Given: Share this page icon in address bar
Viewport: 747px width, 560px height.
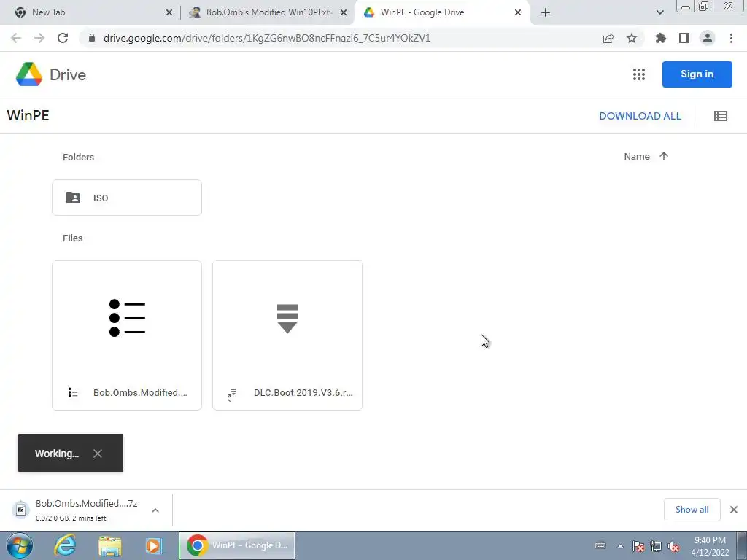Looking at the screenshot, I should point(608,38).
